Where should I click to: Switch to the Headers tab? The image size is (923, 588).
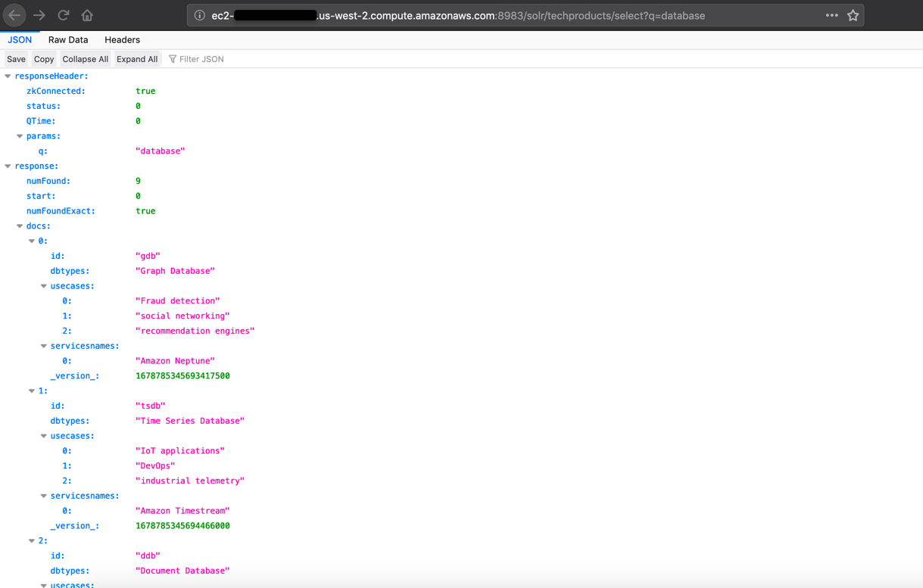click(x=122, y=39)
